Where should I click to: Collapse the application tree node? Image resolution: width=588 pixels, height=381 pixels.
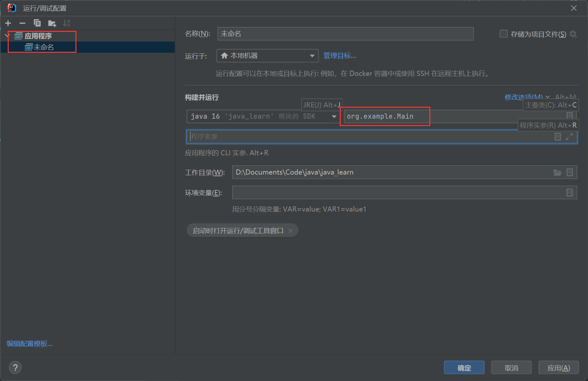point(7,36)
